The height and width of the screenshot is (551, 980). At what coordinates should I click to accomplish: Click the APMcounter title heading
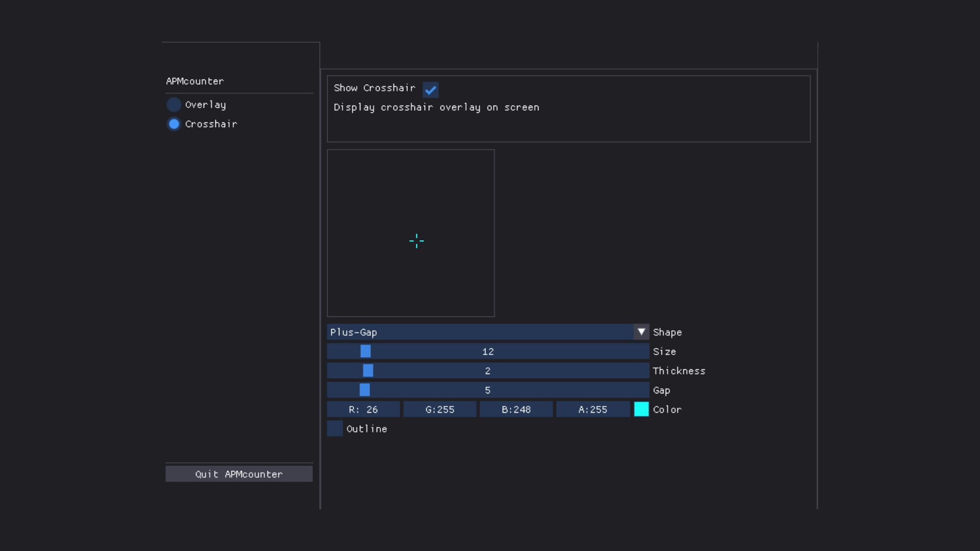194,81
